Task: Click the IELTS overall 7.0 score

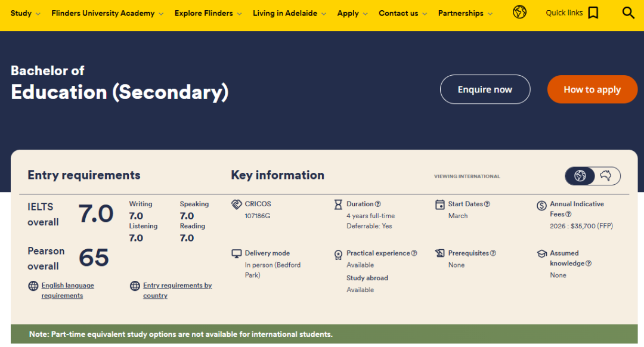Action: (x=95, y=214)
